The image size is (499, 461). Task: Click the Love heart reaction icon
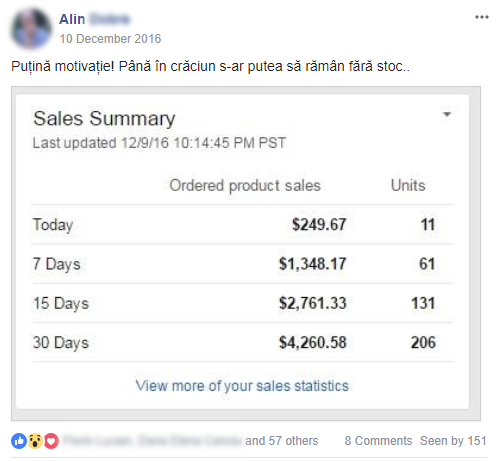51,441
